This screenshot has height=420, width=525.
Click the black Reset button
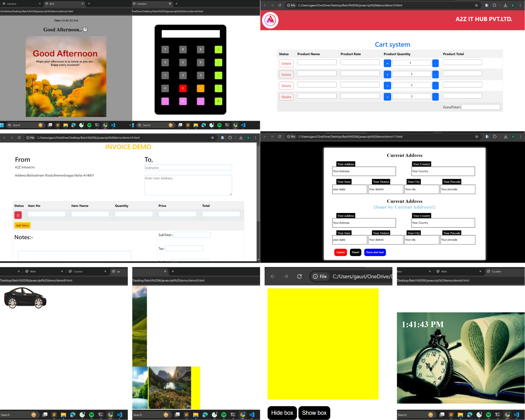tap(355, 252)
